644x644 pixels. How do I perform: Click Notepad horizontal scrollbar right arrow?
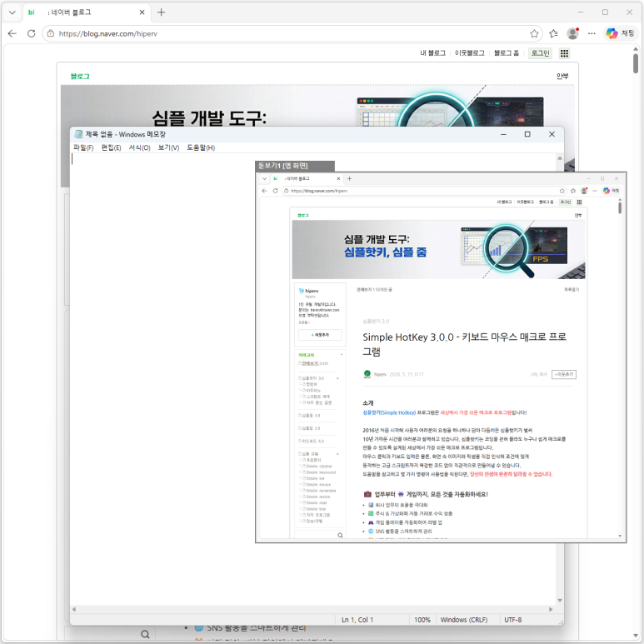point(551,610)
